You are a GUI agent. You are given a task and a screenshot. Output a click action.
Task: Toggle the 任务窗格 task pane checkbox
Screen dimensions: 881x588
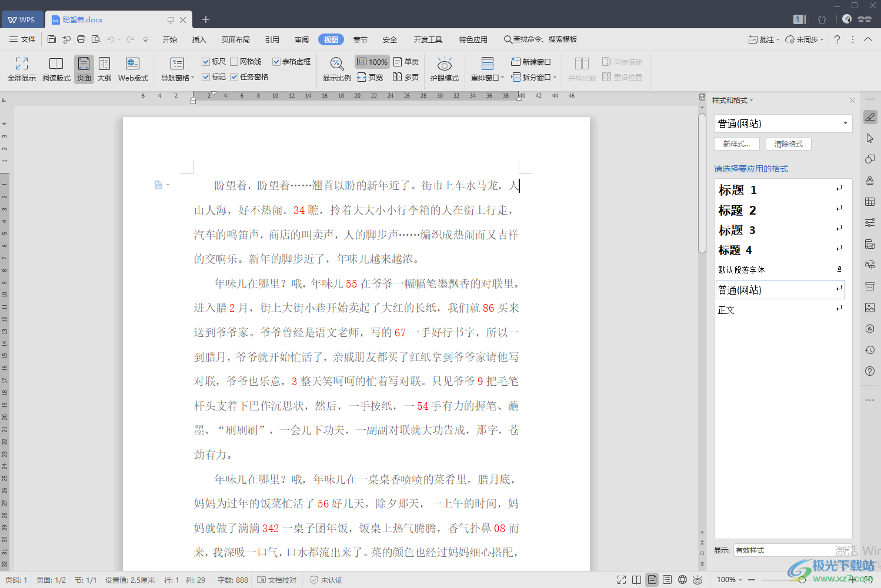click(234, 77)
